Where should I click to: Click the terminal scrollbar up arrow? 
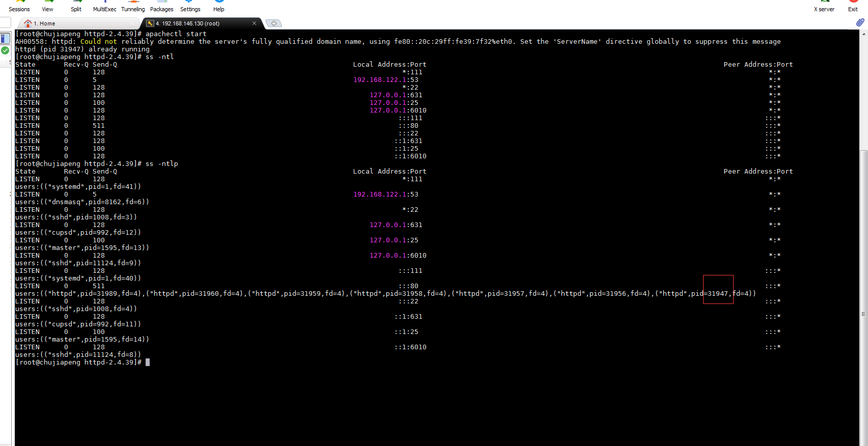863,34
